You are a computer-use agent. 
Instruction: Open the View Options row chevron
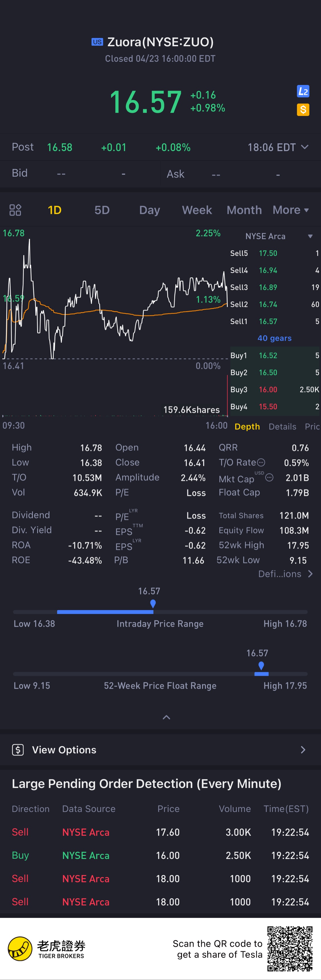(303, 750)
